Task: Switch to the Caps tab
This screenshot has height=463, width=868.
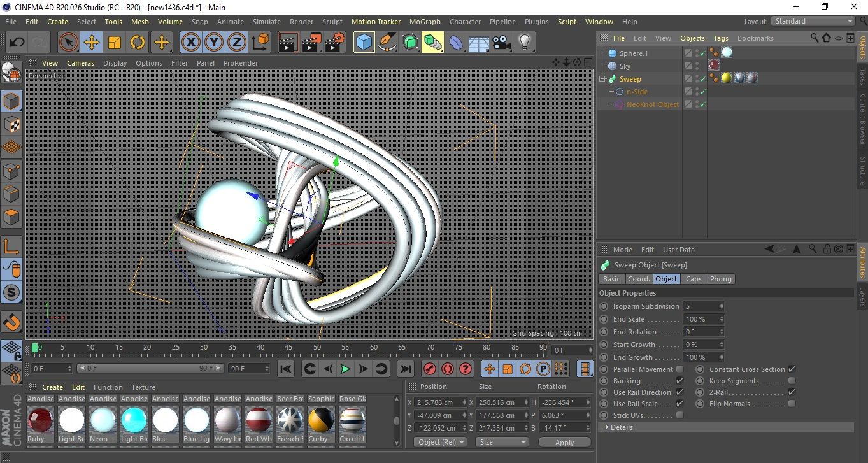Action: (x=694, y=279)
